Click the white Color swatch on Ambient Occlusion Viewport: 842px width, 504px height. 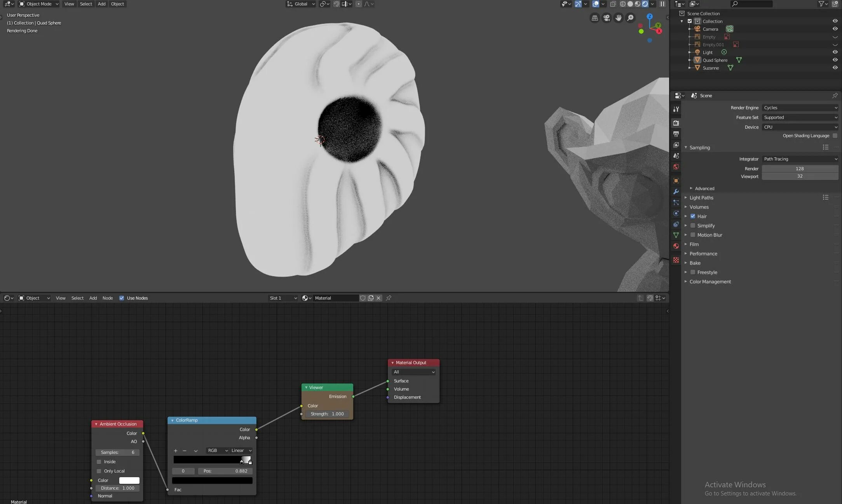coord(129,480)
